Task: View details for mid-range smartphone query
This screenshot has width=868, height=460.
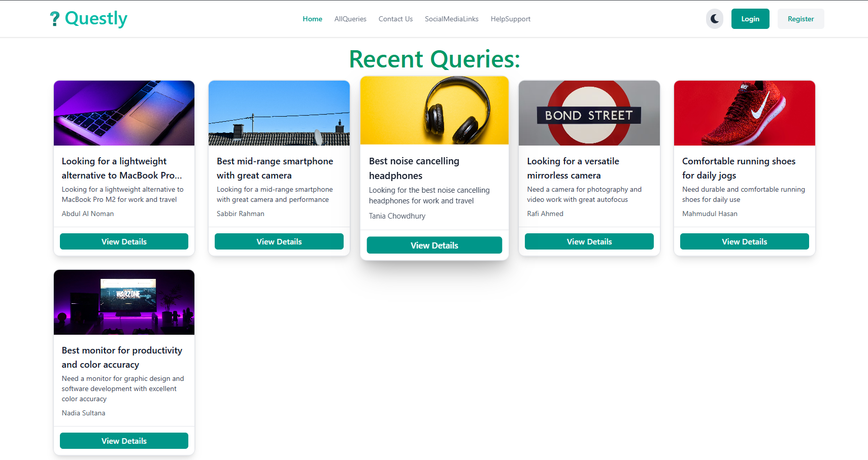Action: tap(279, 241)
